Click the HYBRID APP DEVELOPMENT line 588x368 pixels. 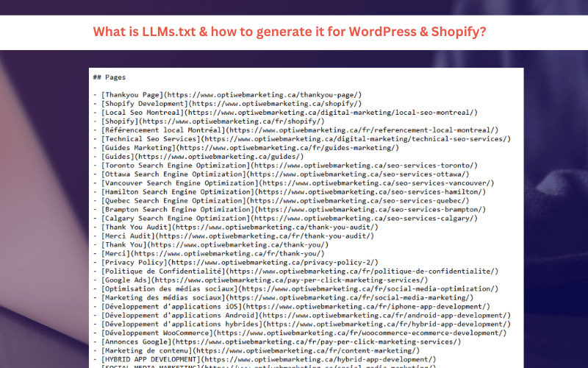(265, 360)
